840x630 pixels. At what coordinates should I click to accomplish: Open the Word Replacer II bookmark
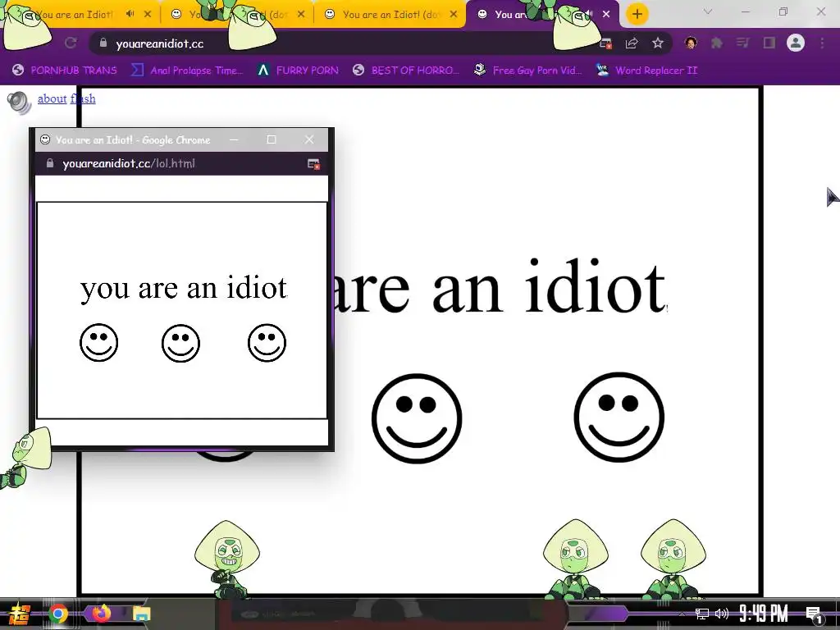647,71
